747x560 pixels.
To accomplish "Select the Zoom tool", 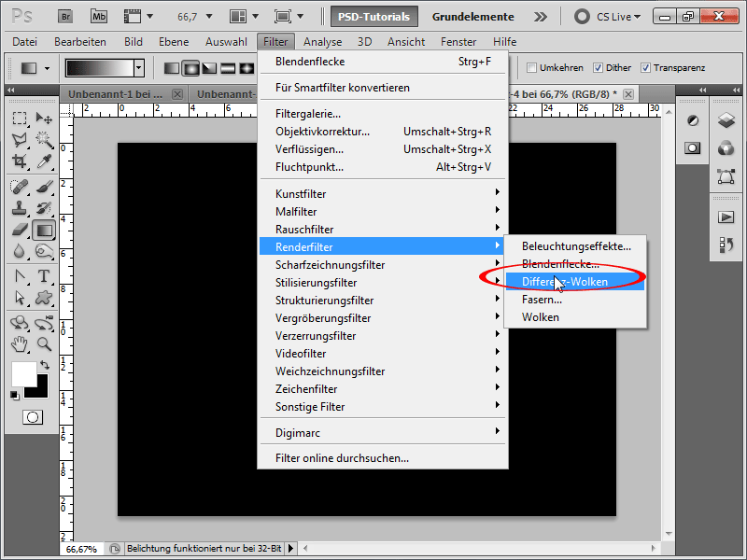I will (44, 343).
